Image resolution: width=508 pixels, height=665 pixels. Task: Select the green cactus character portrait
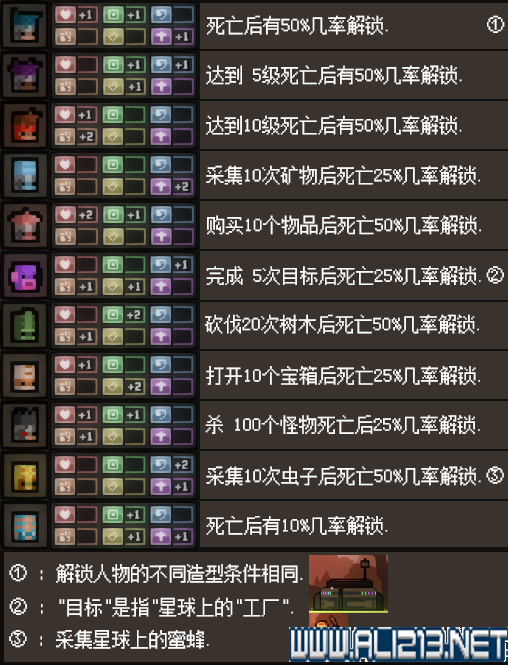(x=25, y=326)
